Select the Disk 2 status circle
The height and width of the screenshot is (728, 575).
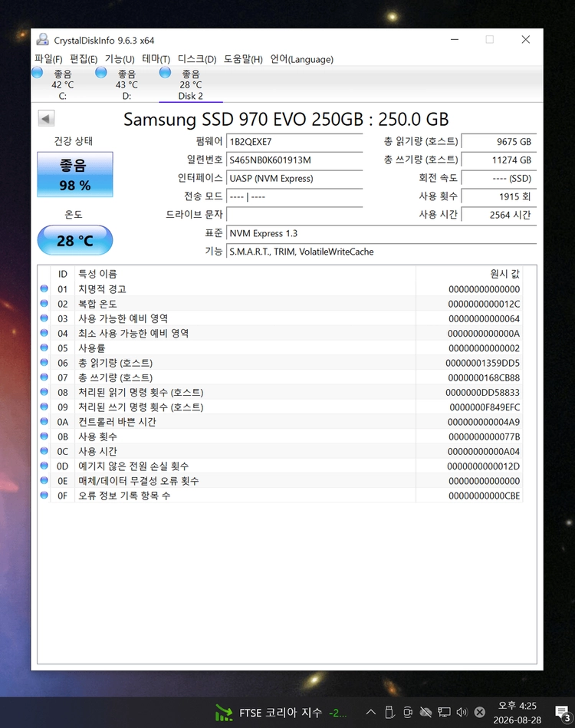pyautogui.click(x=165, y=73)
